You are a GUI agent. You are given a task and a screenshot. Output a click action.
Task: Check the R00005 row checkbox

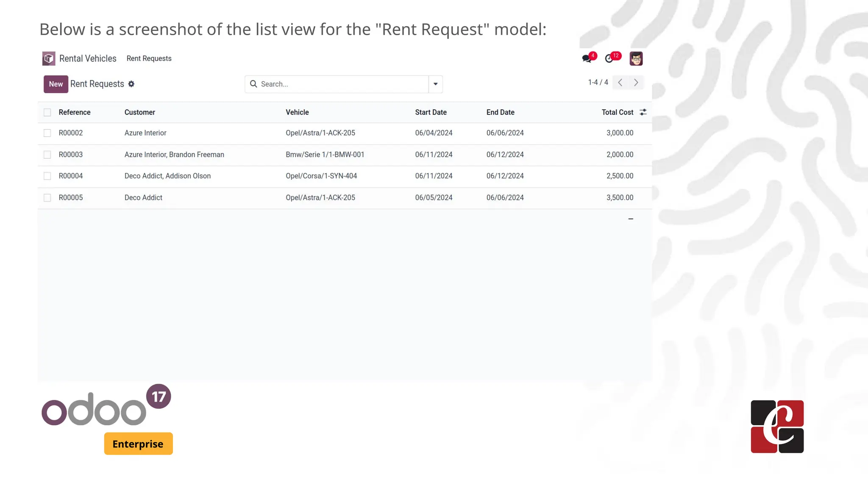tap(47, 198)
